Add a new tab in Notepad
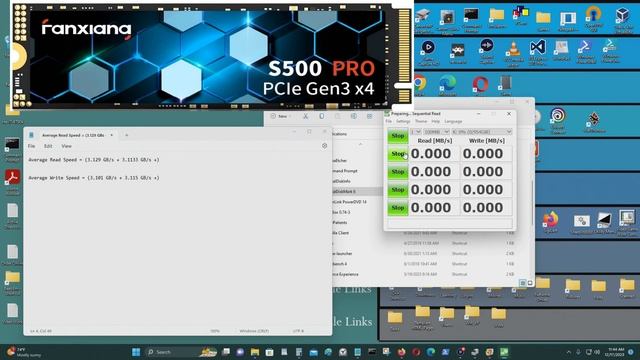Screen dimensions: 640x360 127,135
